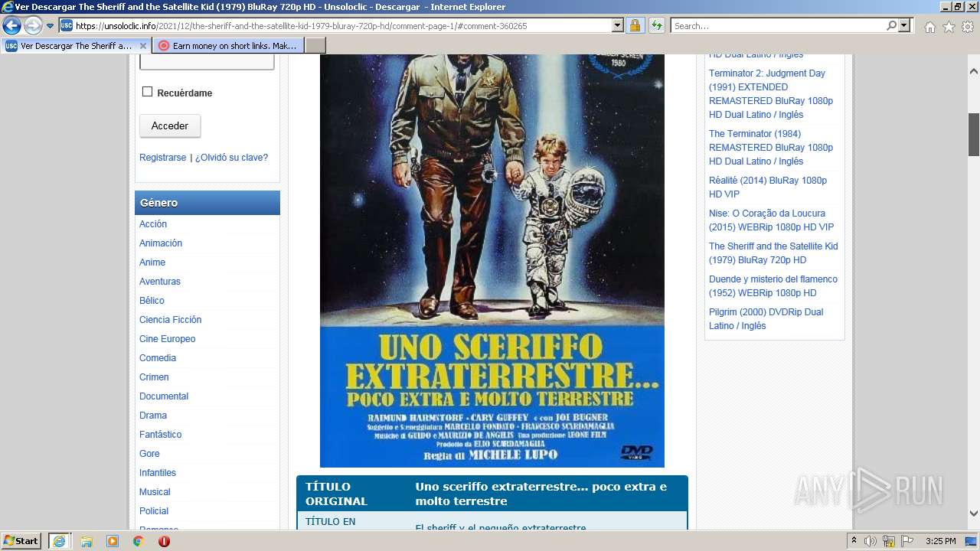
Task: Go back with the browser Back arrow
Action: pyautogui.click(x=11, y=26)
